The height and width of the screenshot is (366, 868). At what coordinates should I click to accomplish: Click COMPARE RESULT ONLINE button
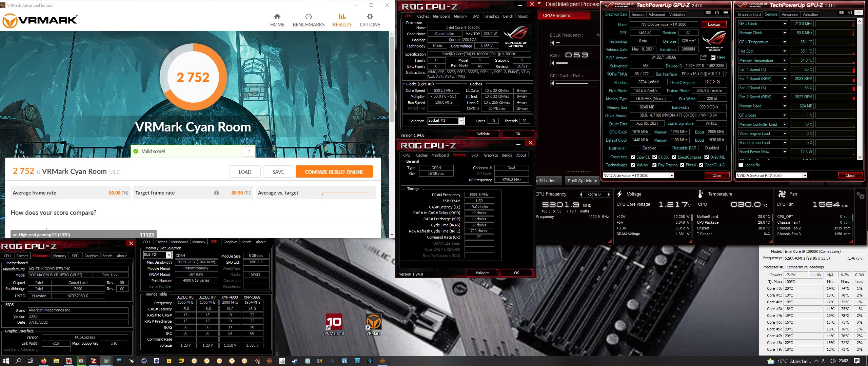tap(334, 172)
